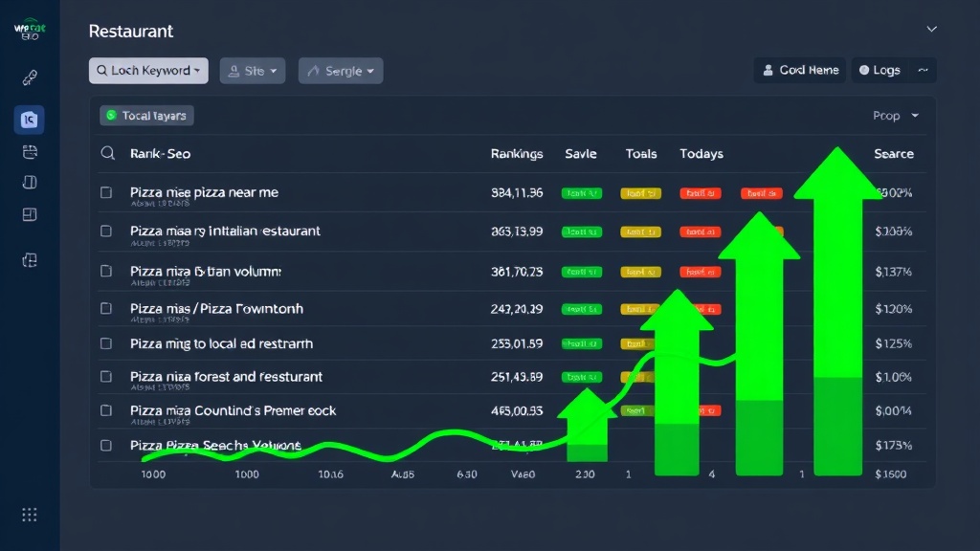Click the lower grid icon in the sidebar
Viewport: 980px width, 551px height.
(29, 259)
